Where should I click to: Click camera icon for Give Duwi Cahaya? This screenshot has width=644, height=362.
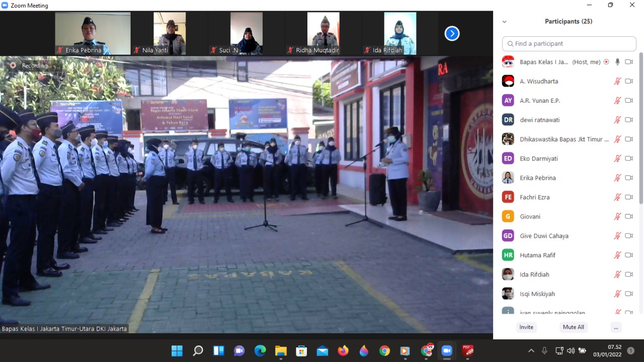tap(629, 236)
